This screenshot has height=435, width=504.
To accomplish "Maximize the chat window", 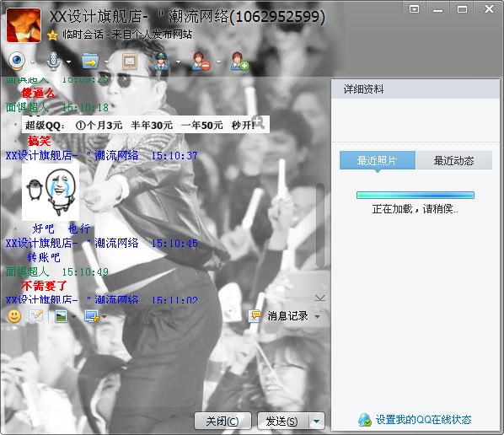I will [462, 9].
